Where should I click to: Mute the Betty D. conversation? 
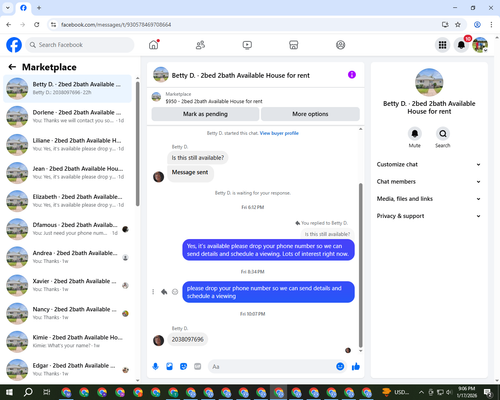[415, 134]
